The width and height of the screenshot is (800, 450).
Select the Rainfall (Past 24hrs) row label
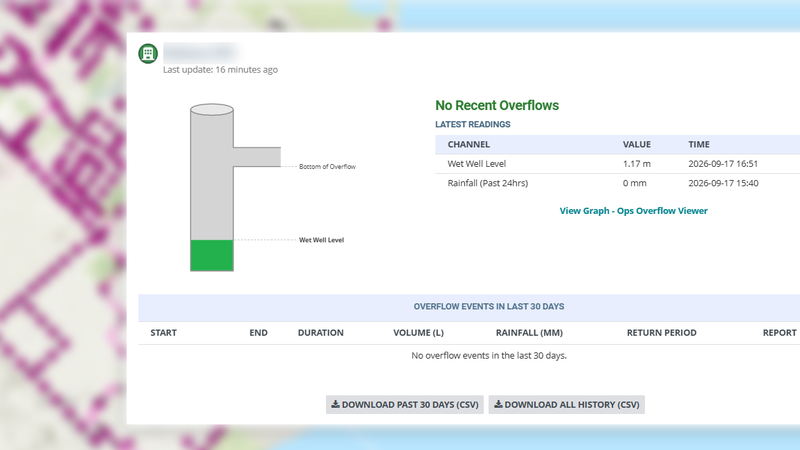click(x=487, y=183)
